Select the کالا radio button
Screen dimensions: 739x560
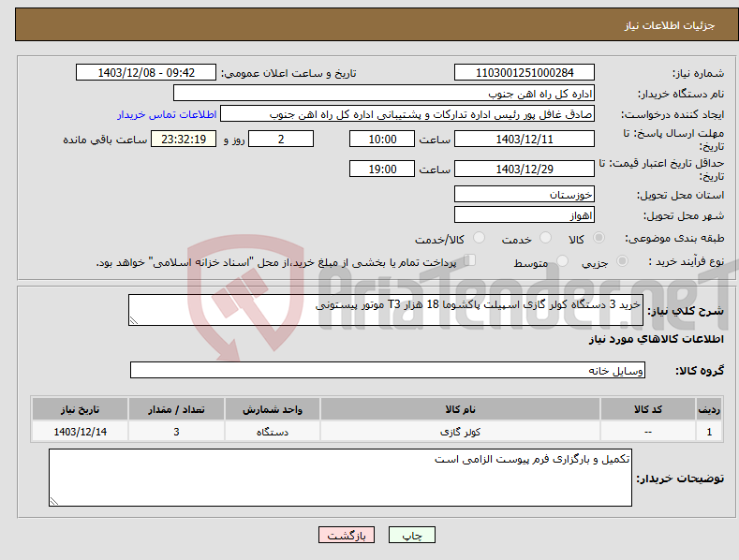click(599, 238)
